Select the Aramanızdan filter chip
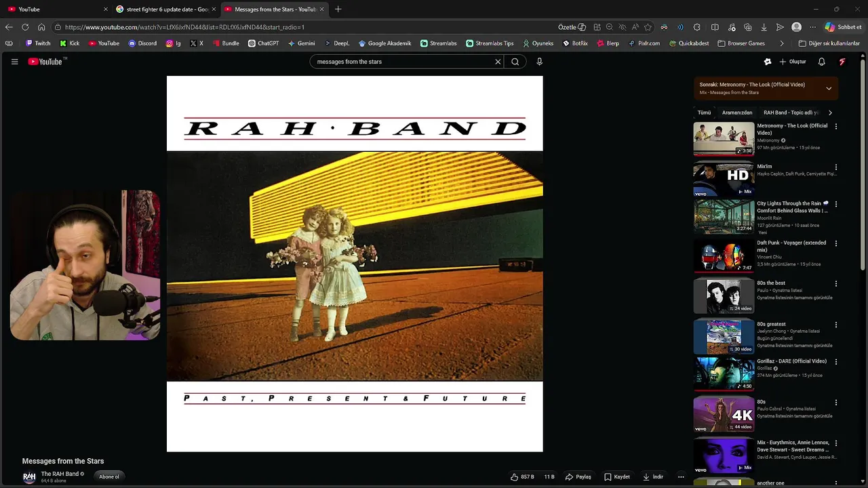The image size is (868, 488). pyautogui.click(x=737, y=113)
